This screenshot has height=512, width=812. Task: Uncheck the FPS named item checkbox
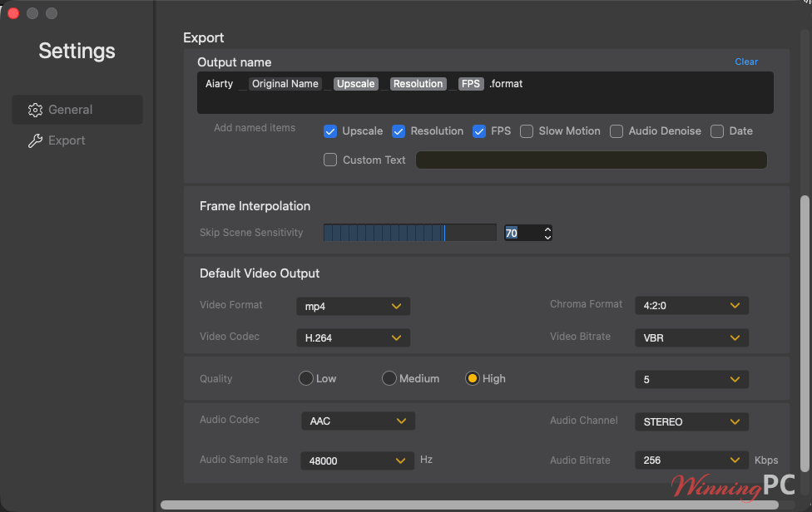pyautogui.click(x=479, y=131)
